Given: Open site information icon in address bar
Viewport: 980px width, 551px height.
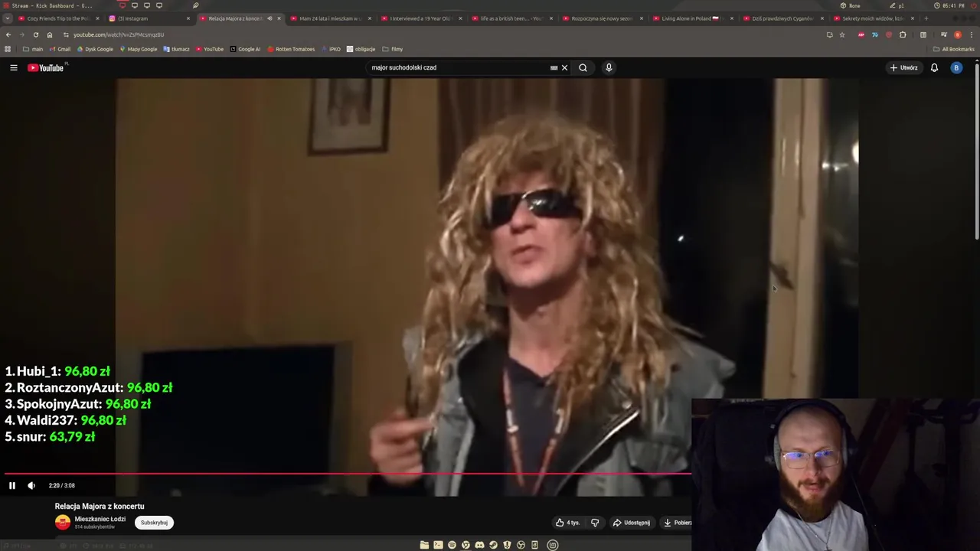Looking at the screenshot, I should tap(66, 34).
